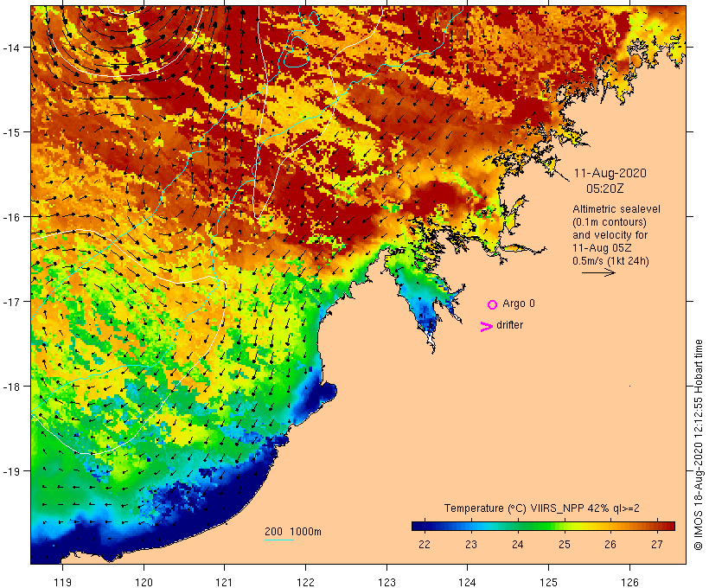
Task: Click longitude axis label 122
Action: (306, 582)
